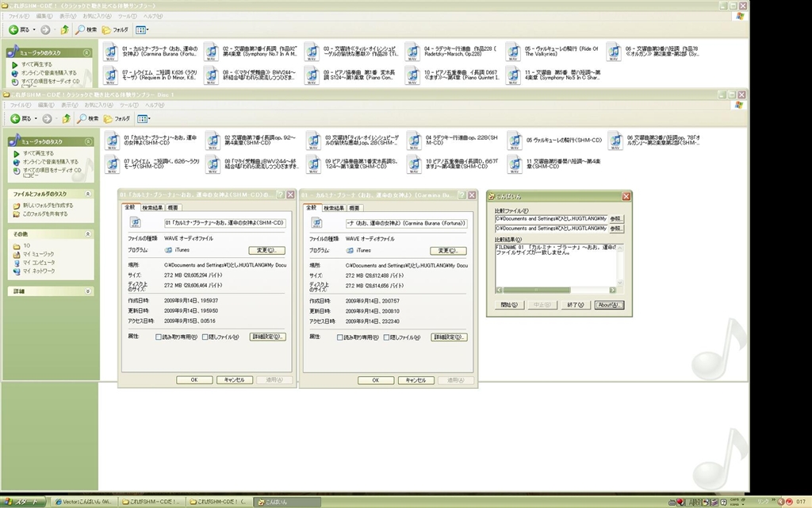Click 開始(S) button in こんばいん dialog
The width and height of the screenshot is (812, 508).
(509, 305)
